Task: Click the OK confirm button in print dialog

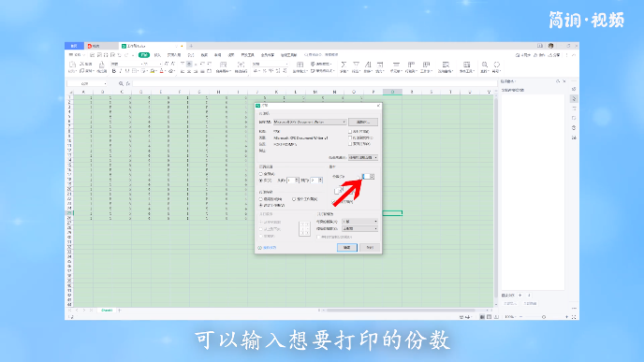Action: [347, 248]
